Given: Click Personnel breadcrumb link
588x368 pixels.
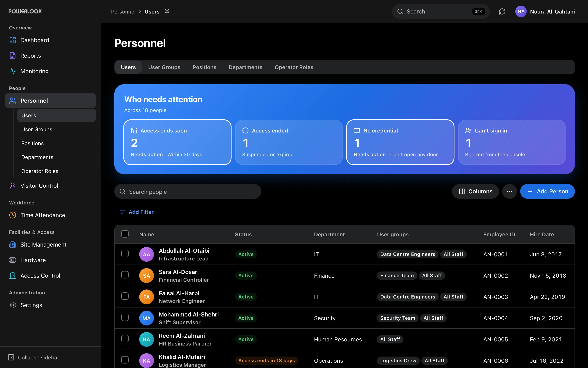Looking at the screenshot, I should pyautogui.click(x=123, y=11).
